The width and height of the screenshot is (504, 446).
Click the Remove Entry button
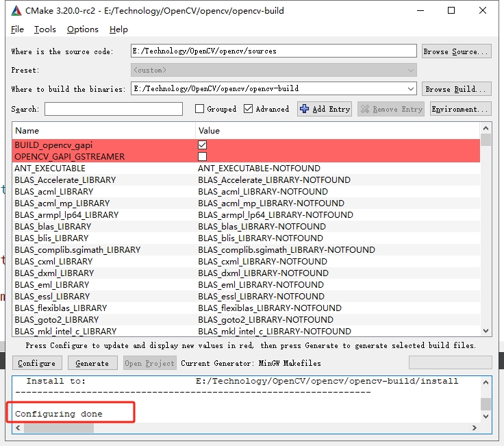(391, 109)
